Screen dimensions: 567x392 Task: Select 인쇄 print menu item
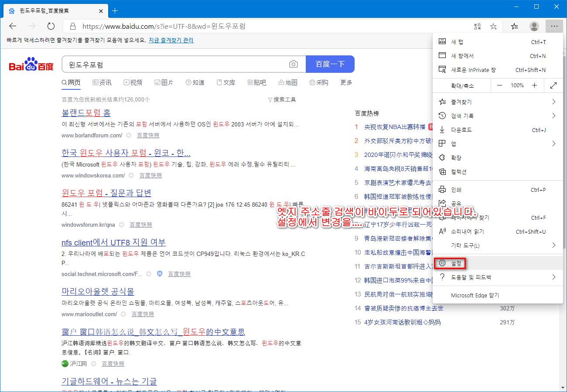(x=498, y=190)
